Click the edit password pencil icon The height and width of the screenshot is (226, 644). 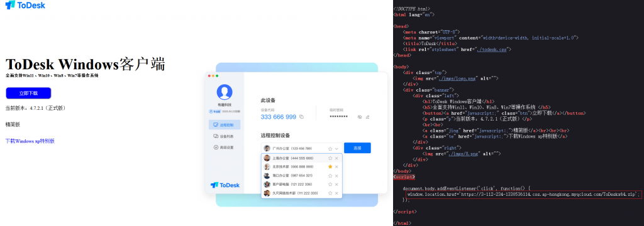[x=367, y=117]
